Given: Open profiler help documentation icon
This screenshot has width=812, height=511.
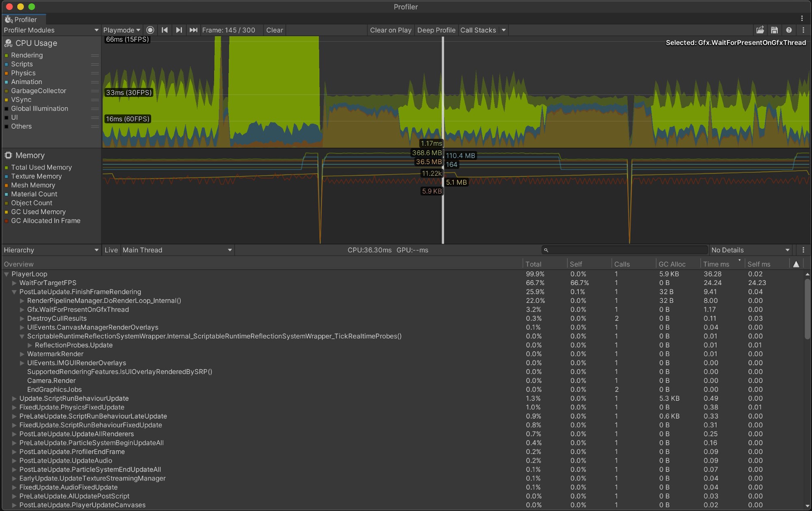Looking at the screenshot, I should [x=789, y=30].
